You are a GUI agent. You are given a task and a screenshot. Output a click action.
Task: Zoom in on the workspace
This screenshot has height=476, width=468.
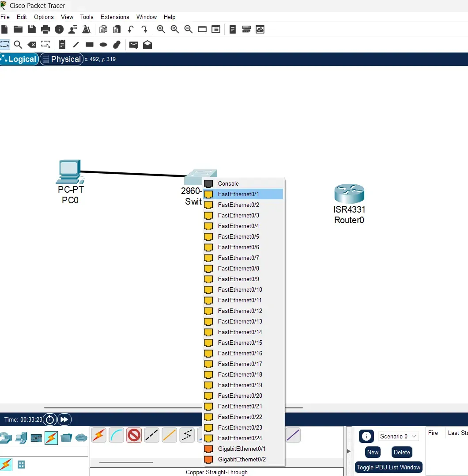[161, 30]
